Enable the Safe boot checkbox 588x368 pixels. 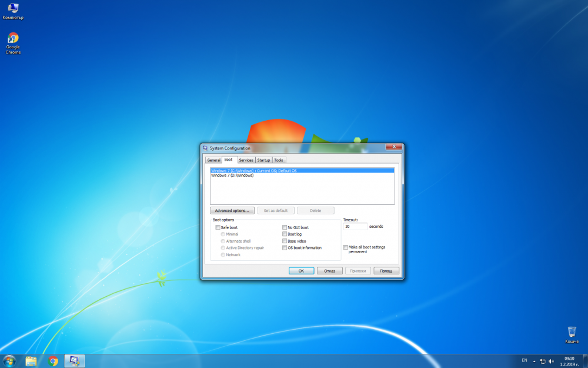coord(218,227)
